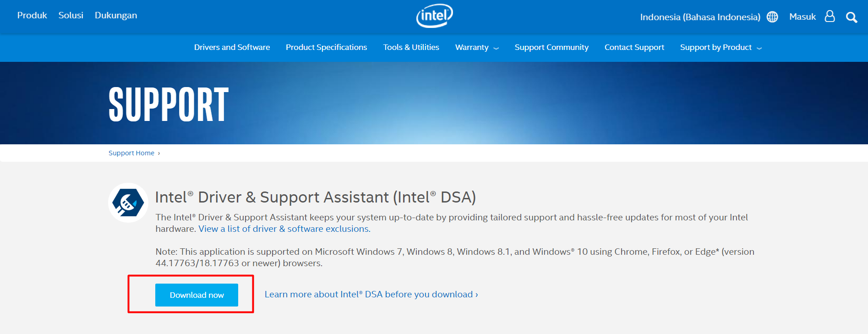The image size is (868, 334).
Task: Open Contact Support
Action: [x=634, y=47]
